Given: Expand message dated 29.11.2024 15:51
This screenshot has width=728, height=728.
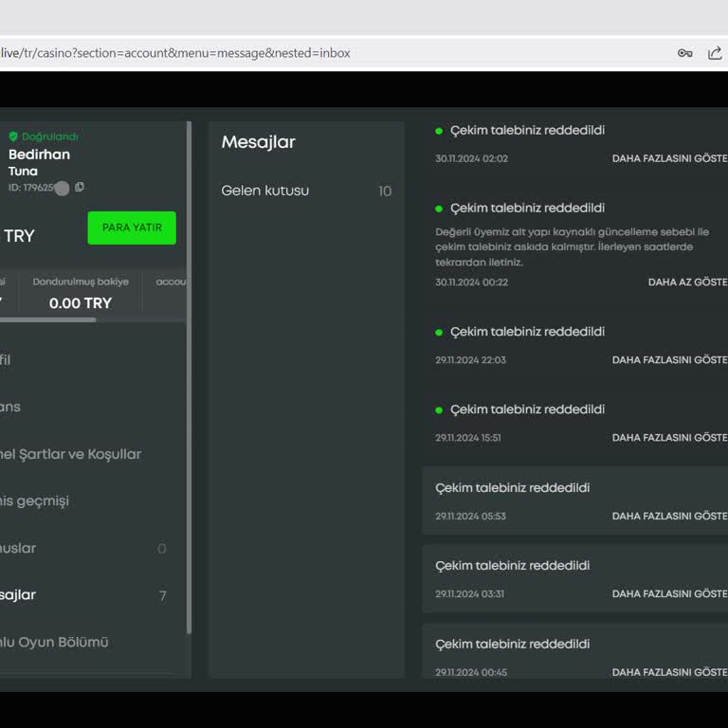Looking at the screenshot, I should (669, 437).
